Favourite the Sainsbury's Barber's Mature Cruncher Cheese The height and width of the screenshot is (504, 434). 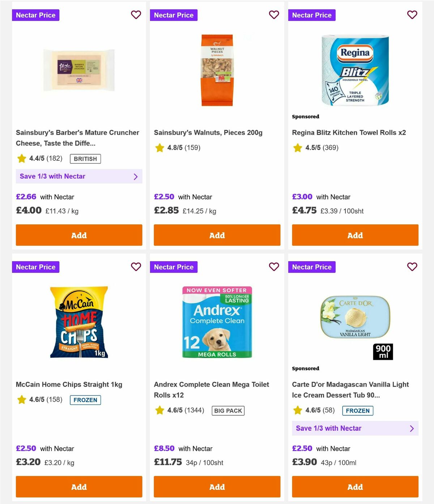point(136,15)
